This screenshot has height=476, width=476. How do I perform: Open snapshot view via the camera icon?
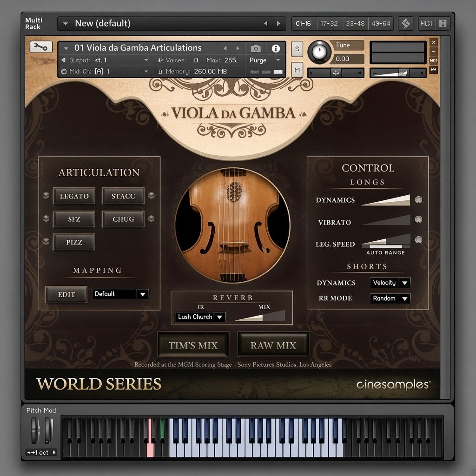[x=256, y=48]
